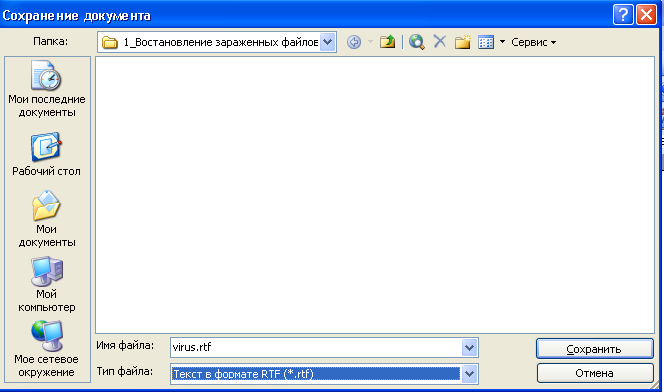Click the Имя файла input field
664x392 pixels.
[x=316, y=348]
